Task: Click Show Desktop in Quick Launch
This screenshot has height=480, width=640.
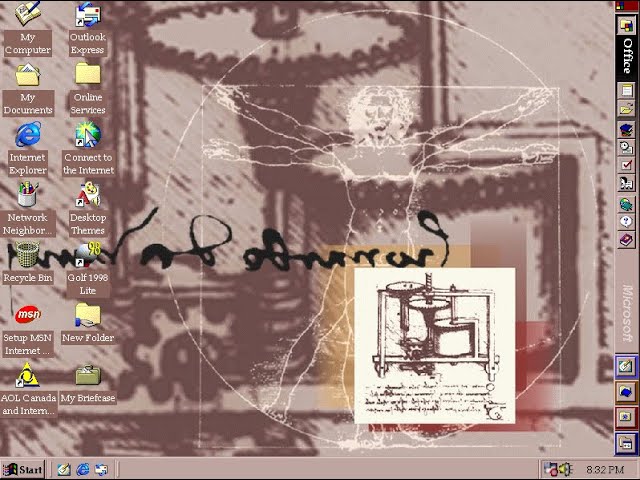Action: [64, 469]
